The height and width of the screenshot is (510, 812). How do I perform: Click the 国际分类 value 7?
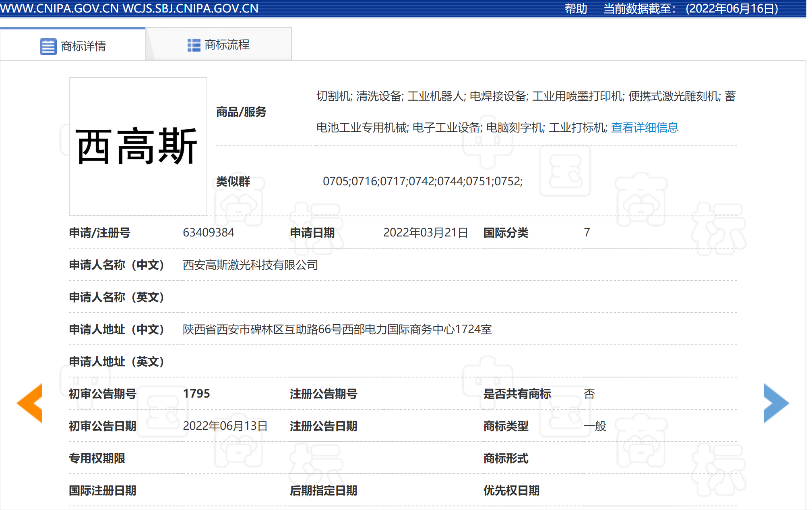click(587, 232)
